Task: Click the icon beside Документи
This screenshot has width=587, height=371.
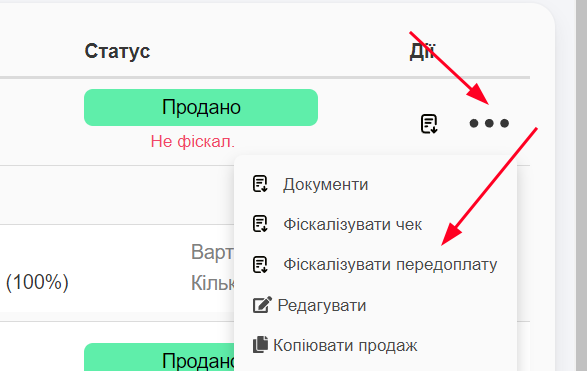Action: pos(260,184)
